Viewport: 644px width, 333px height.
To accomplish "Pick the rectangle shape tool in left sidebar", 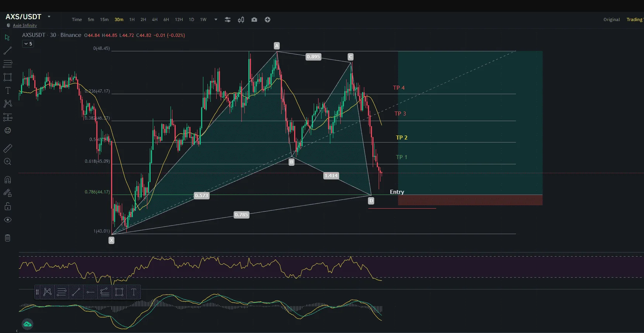I will point(7,77).
